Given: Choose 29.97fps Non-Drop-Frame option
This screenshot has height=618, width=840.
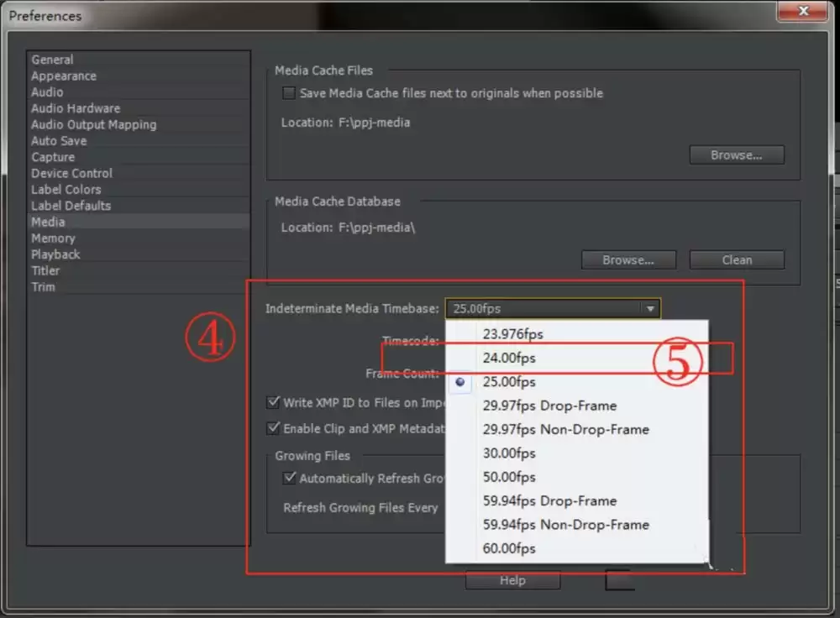Looking at the screenshot, I should pos(577,430).
